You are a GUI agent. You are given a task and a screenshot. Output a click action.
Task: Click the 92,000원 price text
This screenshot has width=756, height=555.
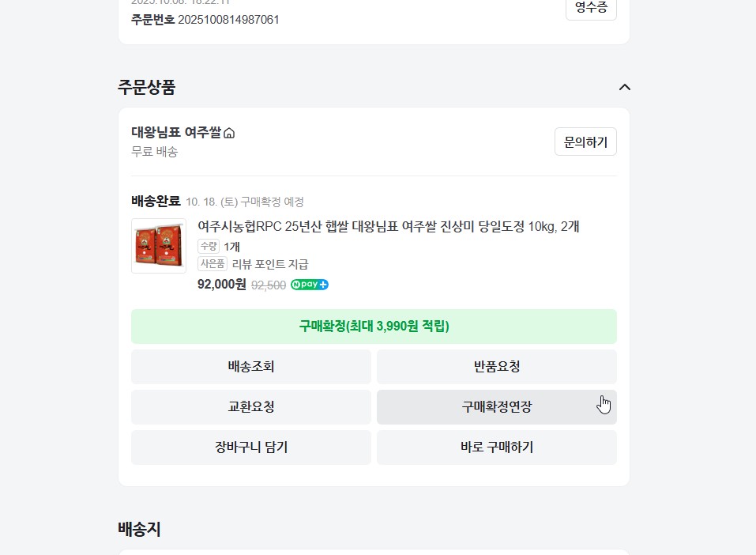pos(222,285)
